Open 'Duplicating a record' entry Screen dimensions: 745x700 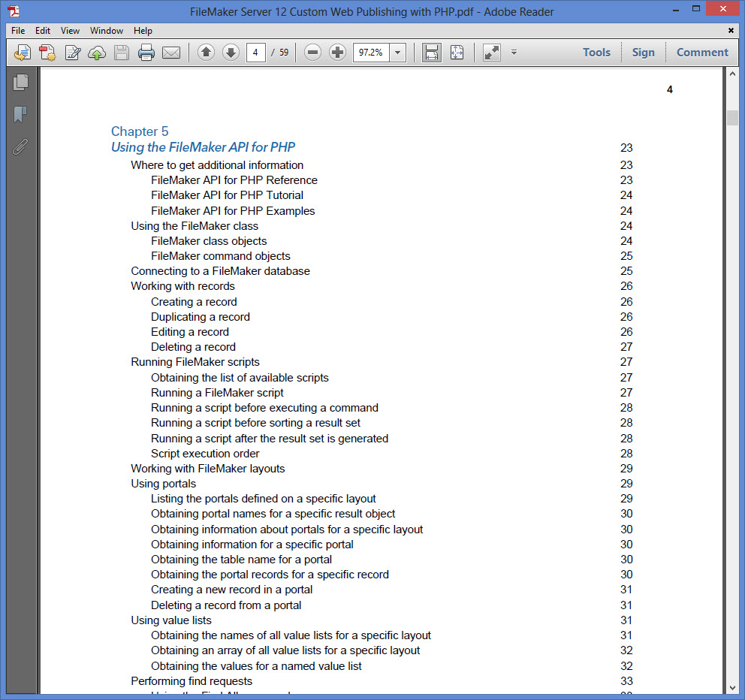[x=201, y=316]
